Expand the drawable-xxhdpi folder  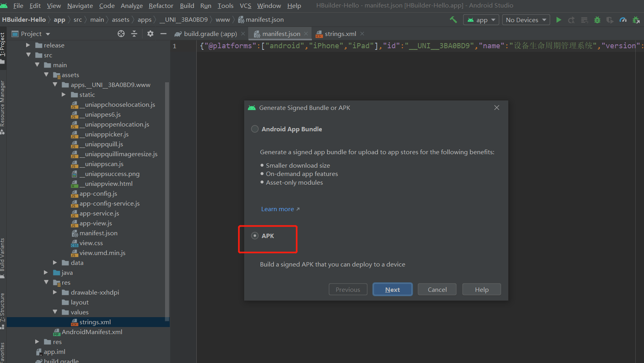click(x=55, y=292)
